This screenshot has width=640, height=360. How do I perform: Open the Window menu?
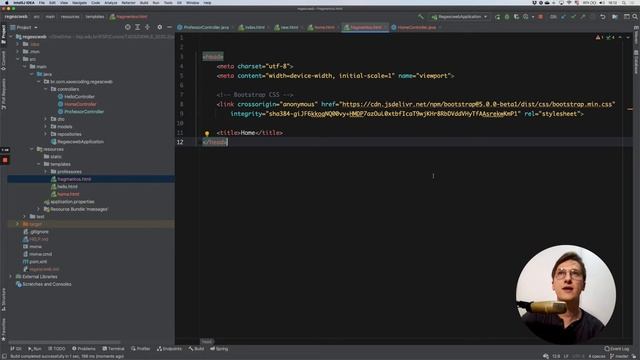(192, 2)
